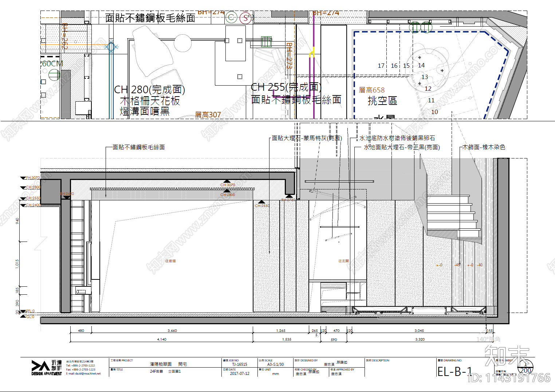555x392 pixels.
Task: Click the DESIGN APARTMENT logo in title block
Action: click(47, 368)
